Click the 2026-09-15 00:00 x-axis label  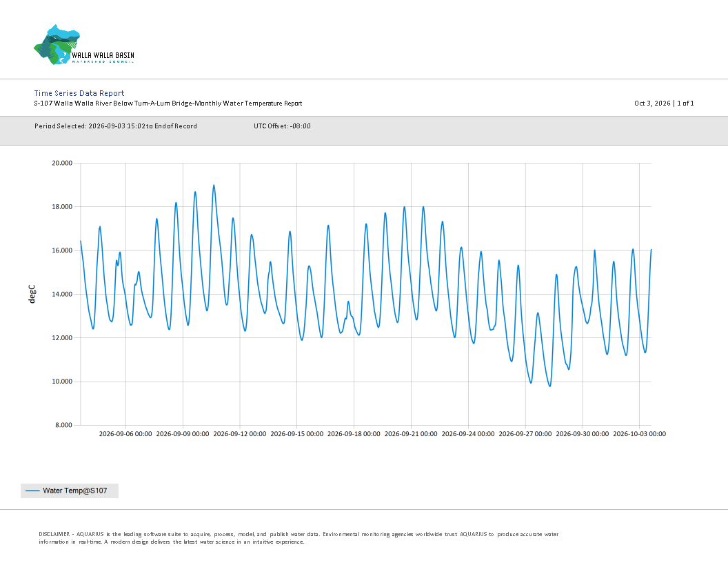click(296, 434)
